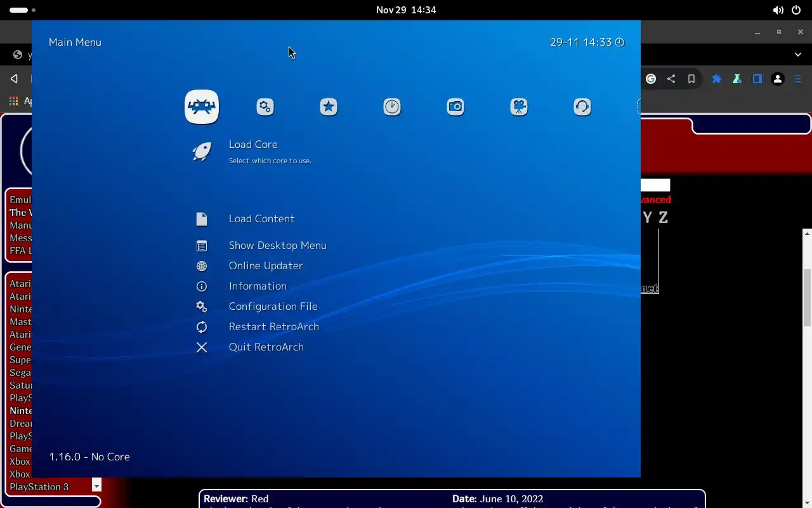Select Restart RetroArch entry
This screenshot has height=508, width=812.
pos(274,327)
